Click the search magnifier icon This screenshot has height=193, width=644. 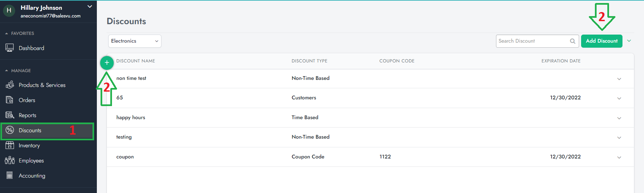point(572,41)
